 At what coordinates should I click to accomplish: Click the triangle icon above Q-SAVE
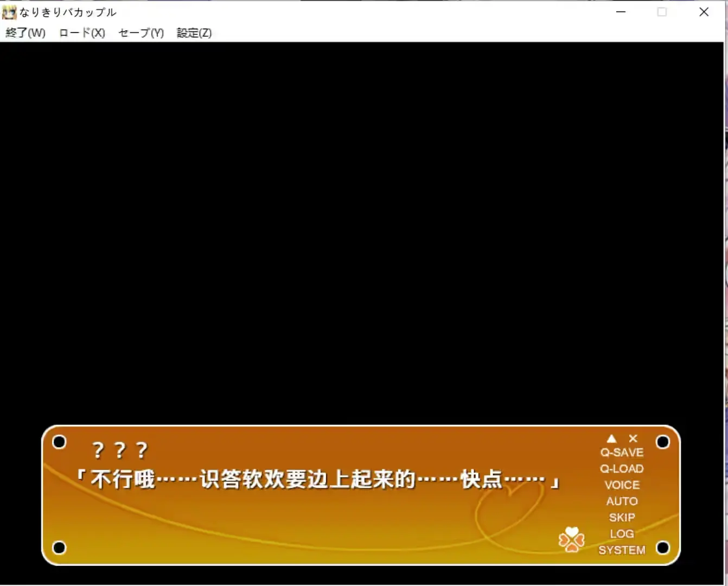pyautogui.click(x=612, y=438)
